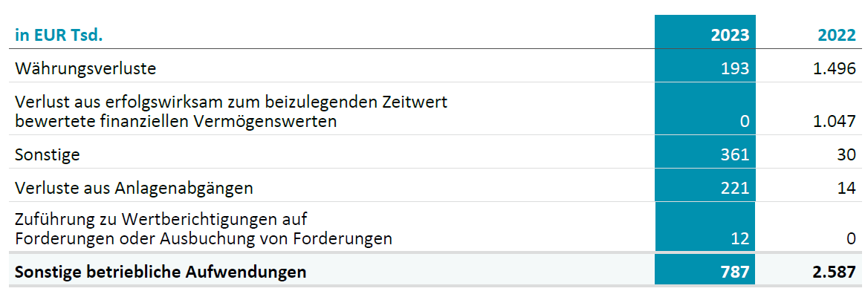Image resolution: width=868 pixels, height=297 pixels.
Task: Click the 'Verlust aus erfolgswirksam' row label
Action: (231, 111)
